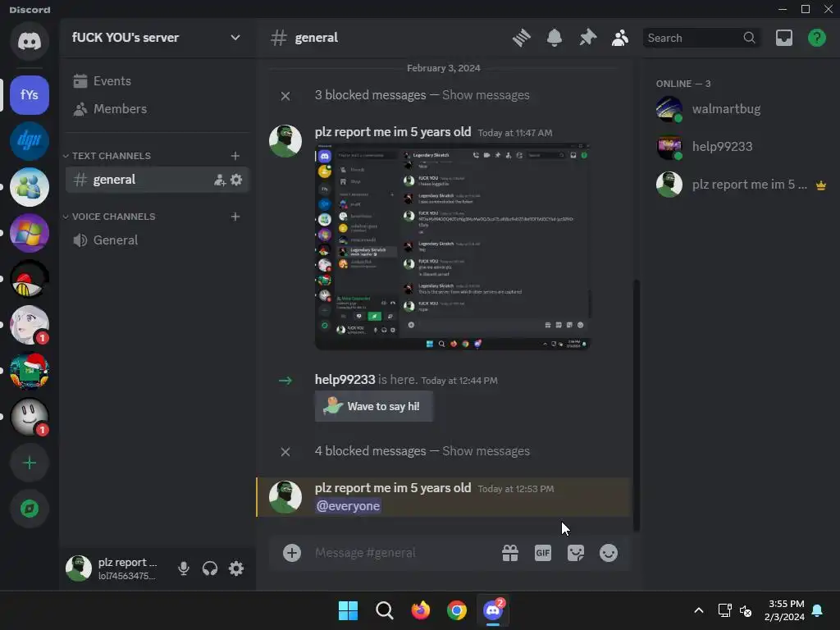Image resolution: width=840 pixels, height=630 pixels.
Task: Select the general text channel
Action: pyautogui.click(x=157, y=180)
